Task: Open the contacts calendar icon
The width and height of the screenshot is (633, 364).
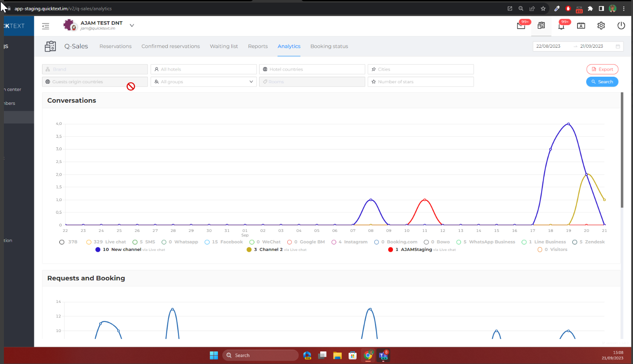Action: [x=581, y=26]
